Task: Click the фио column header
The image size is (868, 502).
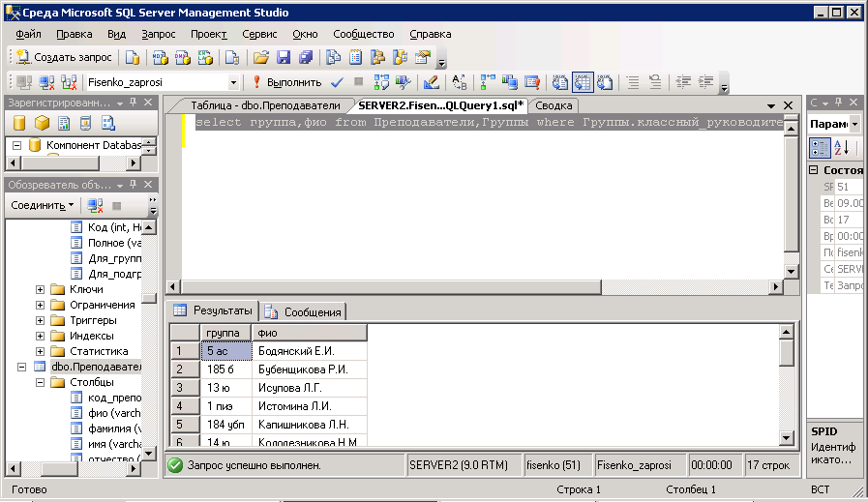Action: 309,333
